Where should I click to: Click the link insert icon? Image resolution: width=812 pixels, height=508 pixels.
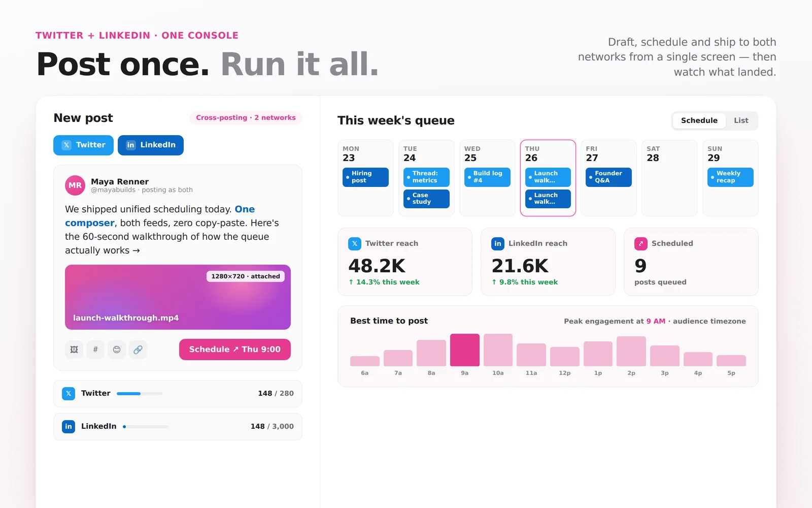138,350
